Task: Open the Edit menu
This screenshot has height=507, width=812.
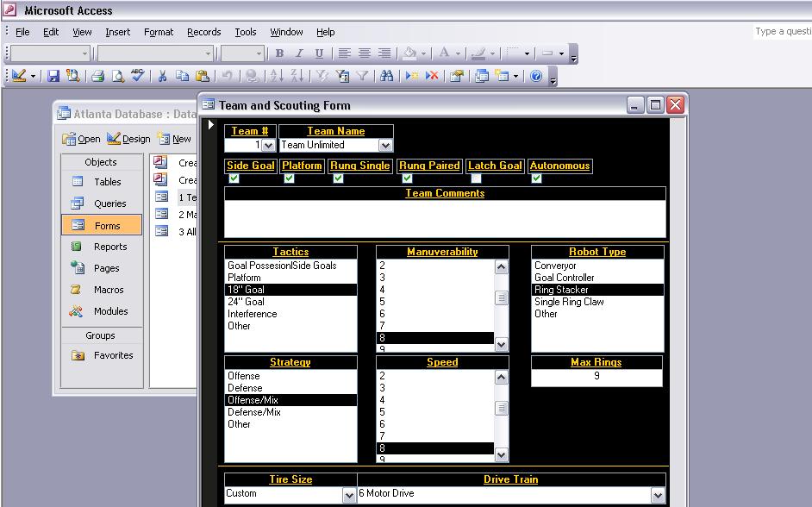Action: 51,32
